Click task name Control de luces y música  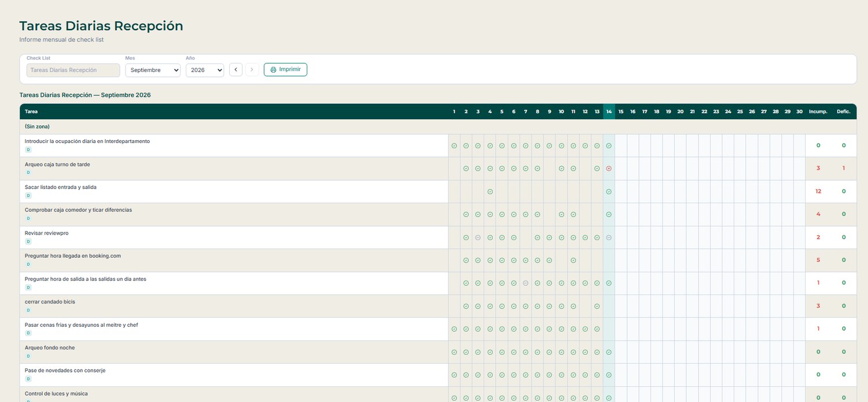(x=56, y=394)
